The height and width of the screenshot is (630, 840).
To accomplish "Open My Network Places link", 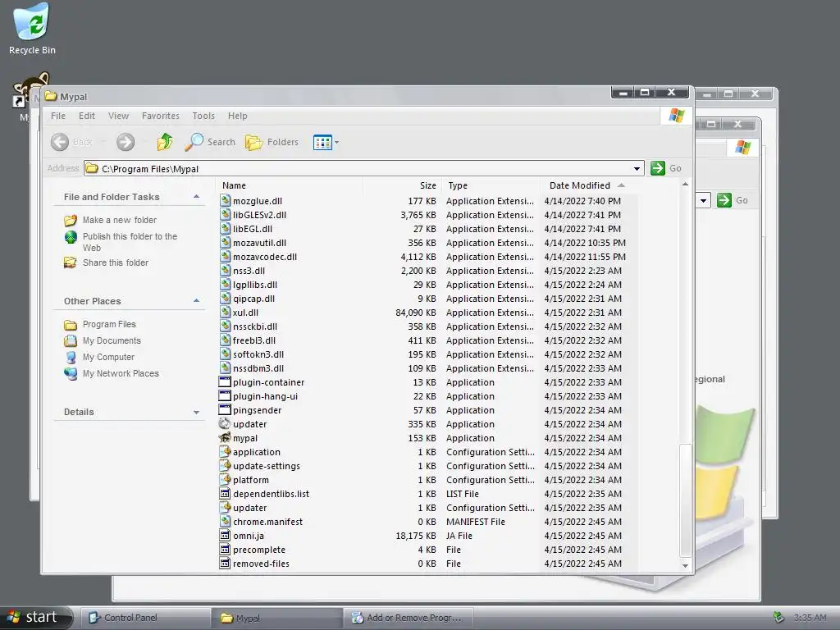I will [x=121, y=373].
